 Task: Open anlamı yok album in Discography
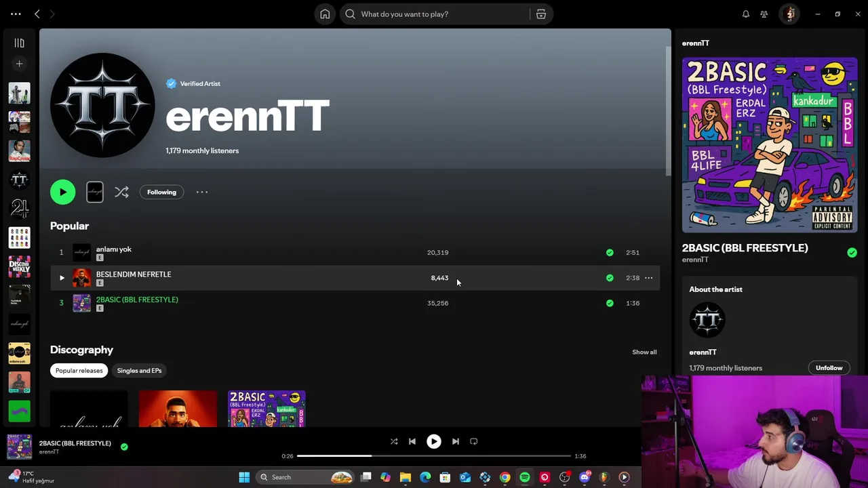pyautogui.click(x=89, y=409)
